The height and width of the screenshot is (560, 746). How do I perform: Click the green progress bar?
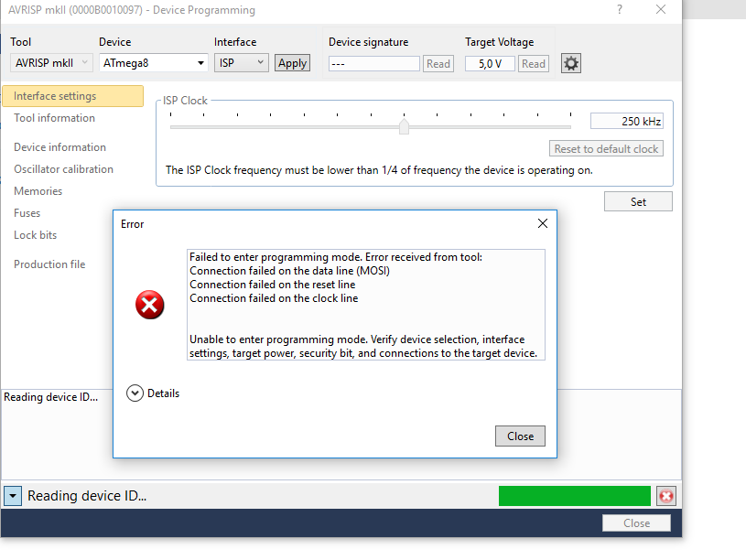(x=574, y=496)
